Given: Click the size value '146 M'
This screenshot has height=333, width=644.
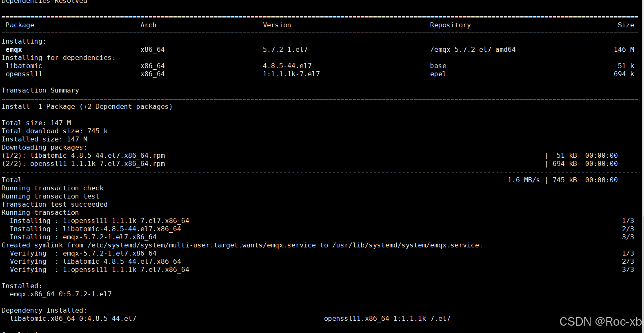Looking at the screenshot, I should (x=624, y=50).
